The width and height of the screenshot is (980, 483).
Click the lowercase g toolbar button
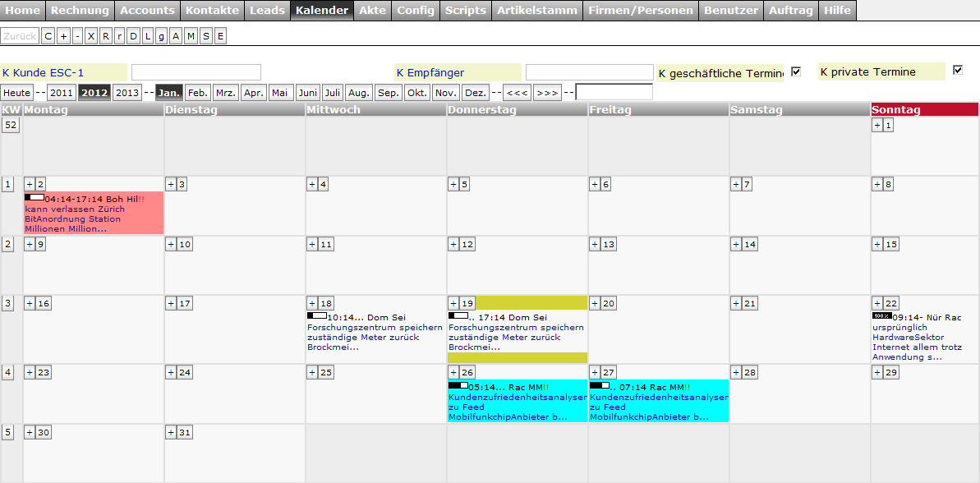(161, 36)
